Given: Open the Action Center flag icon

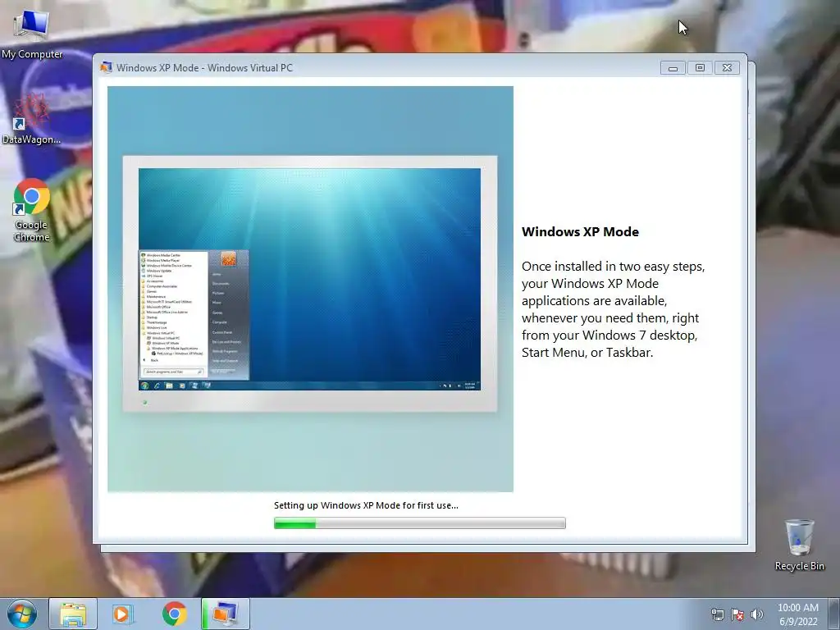Looking at the screenshot, I should [x=737, y=614].
